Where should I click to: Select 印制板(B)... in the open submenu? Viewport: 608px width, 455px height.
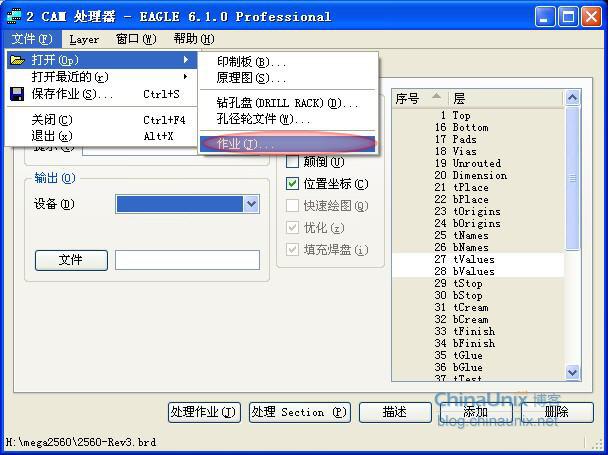point(288,62)
